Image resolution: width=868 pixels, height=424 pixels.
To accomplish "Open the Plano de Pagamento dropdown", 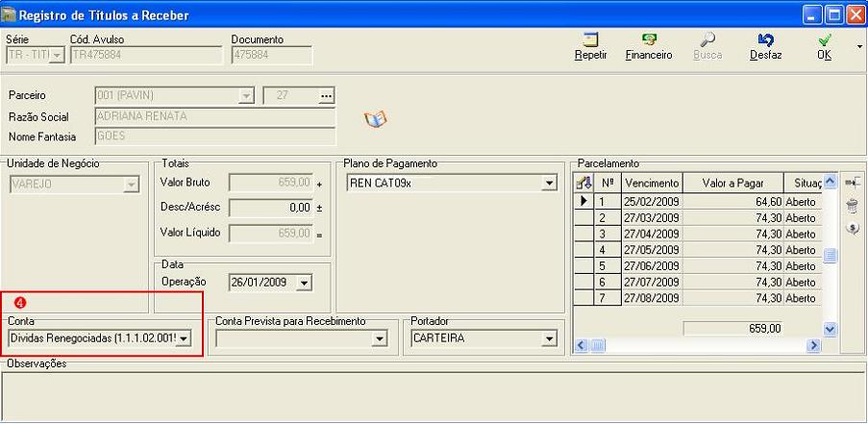I will tap(549, 184).
